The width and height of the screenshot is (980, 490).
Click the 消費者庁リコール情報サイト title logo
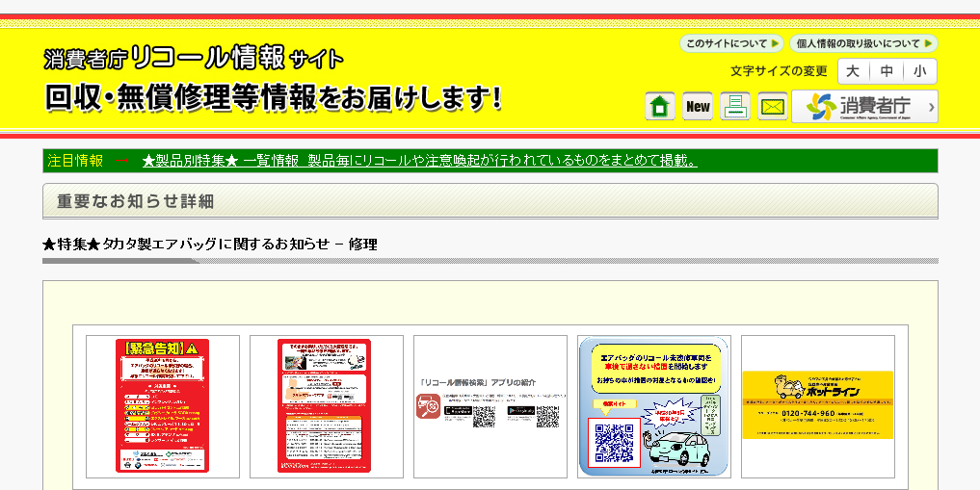tap(194, 59)
